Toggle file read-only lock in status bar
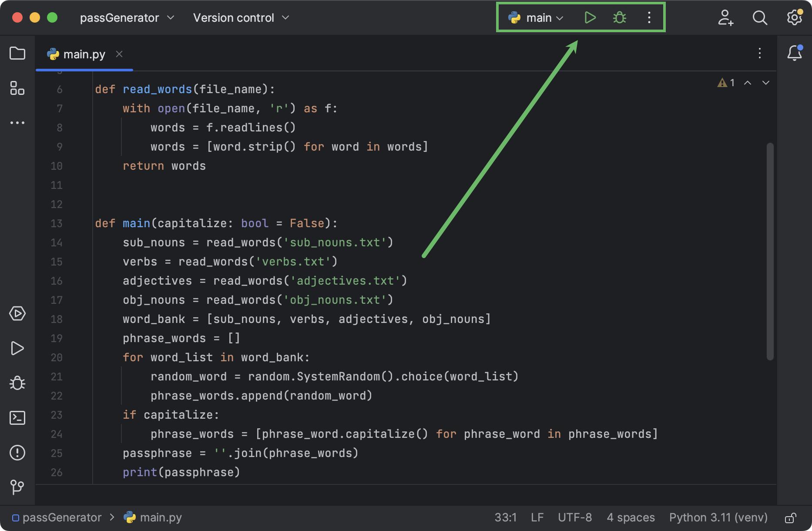 pos(791,518)
